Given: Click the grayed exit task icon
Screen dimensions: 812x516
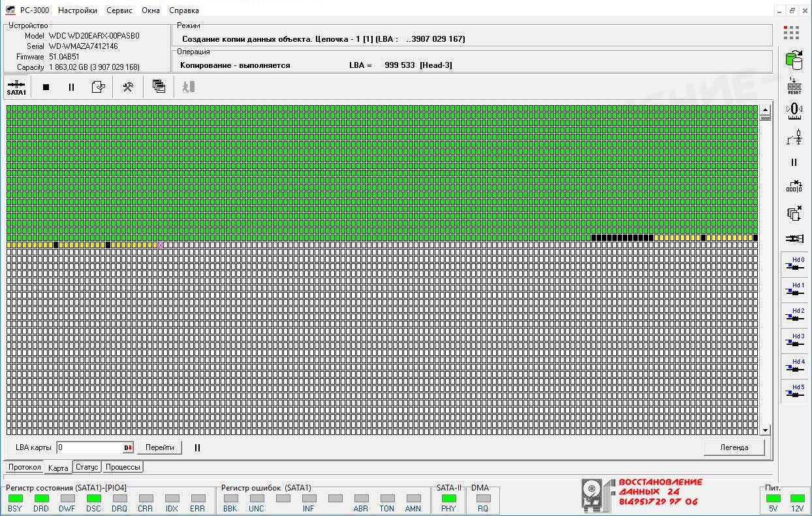Looking at the screenshot, I should coord(188,87).
